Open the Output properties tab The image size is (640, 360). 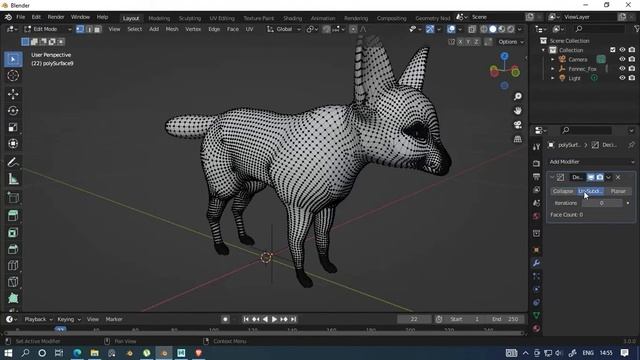tap(536, 177)
